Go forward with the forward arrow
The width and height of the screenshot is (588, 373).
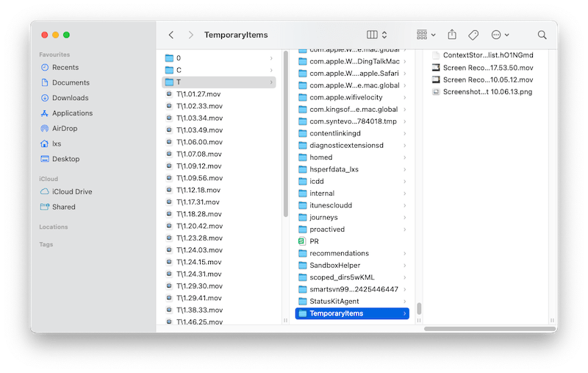click(191, 35)
